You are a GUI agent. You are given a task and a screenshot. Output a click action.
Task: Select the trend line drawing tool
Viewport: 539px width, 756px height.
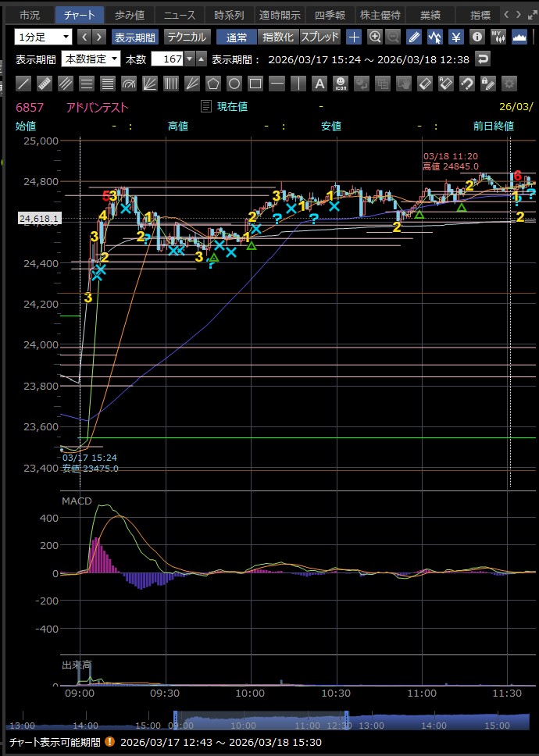(23, 83)
